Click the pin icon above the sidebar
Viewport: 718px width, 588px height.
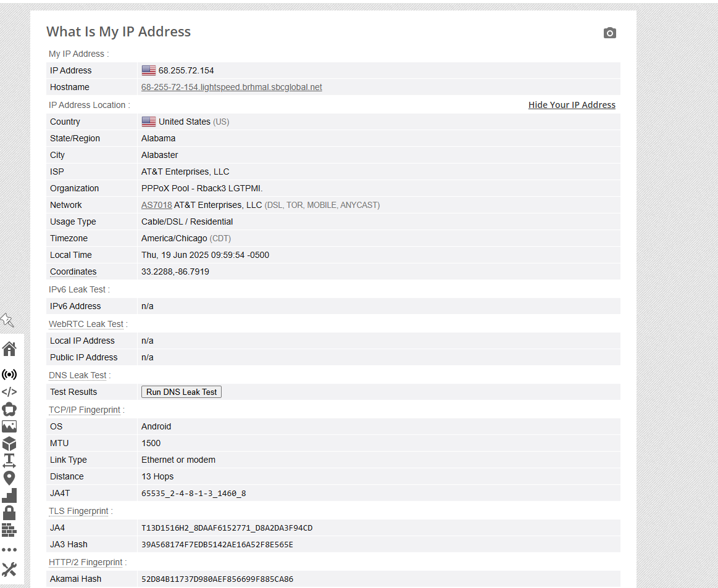[x=7, y=320]
